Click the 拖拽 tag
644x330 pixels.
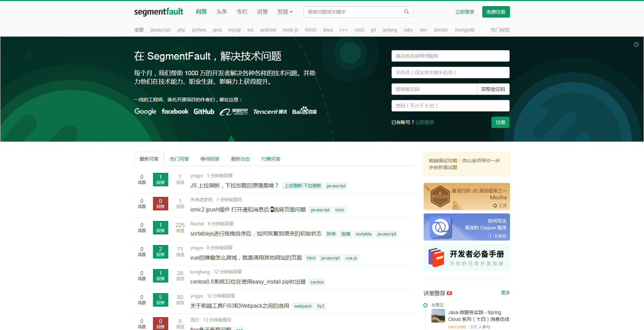point(346,234)
